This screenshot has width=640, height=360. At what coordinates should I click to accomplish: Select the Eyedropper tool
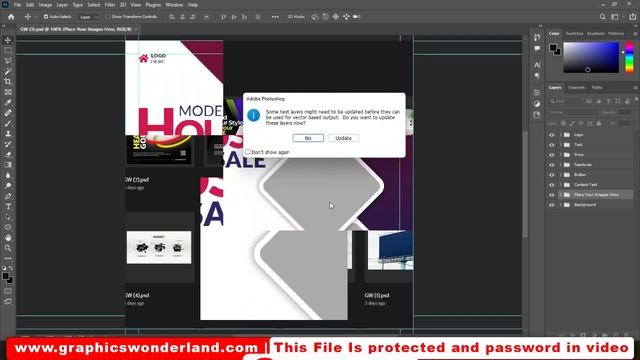[8, 102]
